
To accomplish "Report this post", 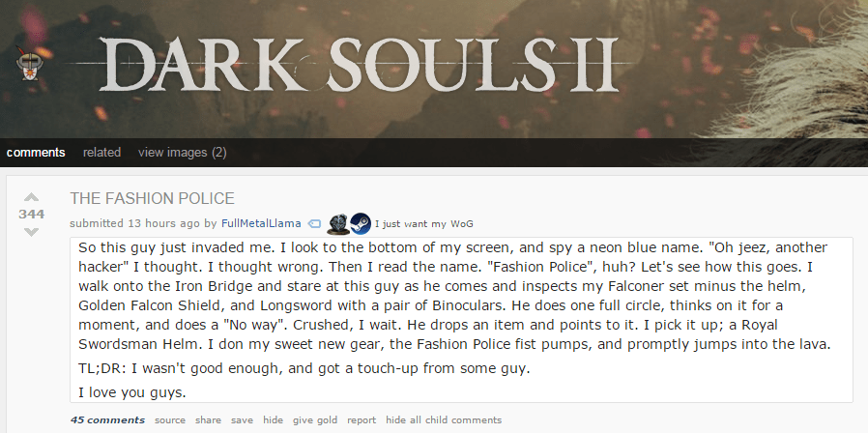I will click(x=362, y=420).
